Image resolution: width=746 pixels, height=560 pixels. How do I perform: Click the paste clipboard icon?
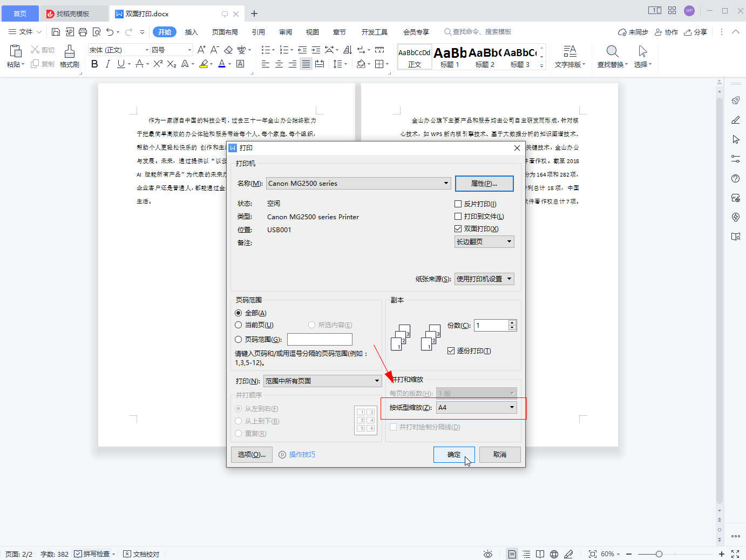[16, 51]
